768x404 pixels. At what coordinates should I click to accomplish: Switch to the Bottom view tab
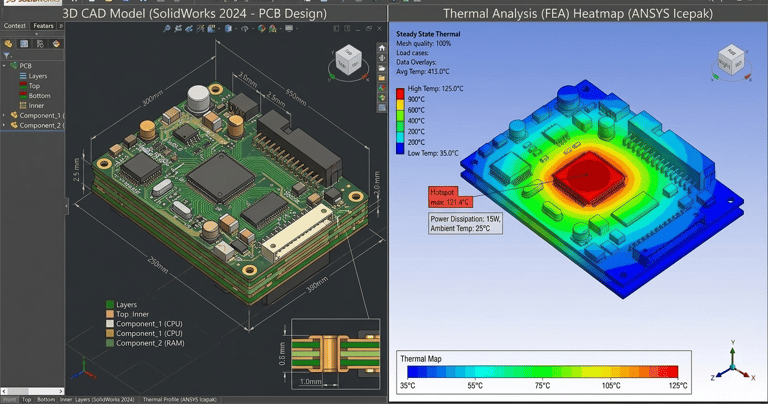point(46,400)
